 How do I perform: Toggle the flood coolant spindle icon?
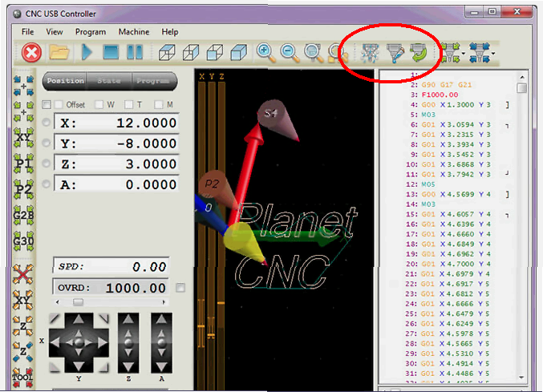[395, 53]
